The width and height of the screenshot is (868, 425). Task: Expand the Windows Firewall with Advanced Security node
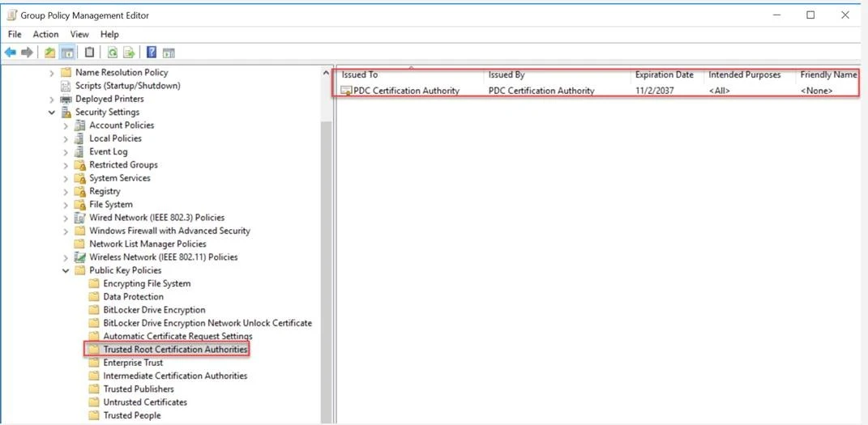(66, 231)
